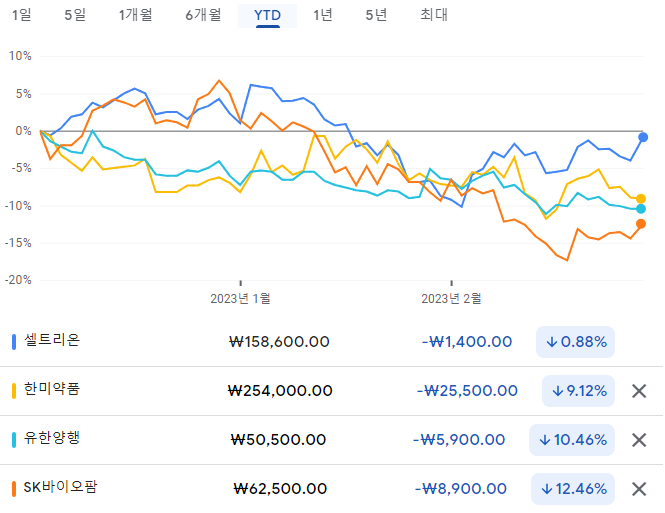665x513 pixels.
Task: Click the 한미약품 9.12% change badge
Action: (x=578, y=391)
